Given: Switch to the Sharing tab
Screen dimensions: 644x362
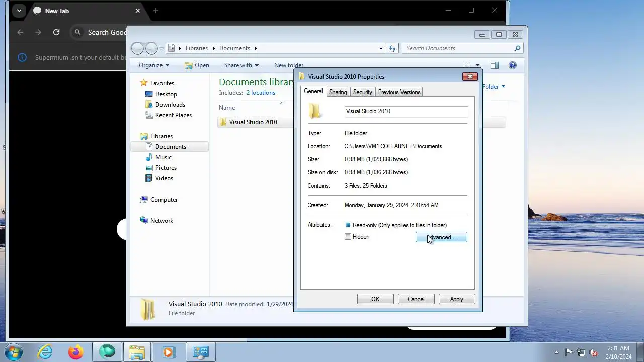Looking at the screenshot, I should pos(338,92).
